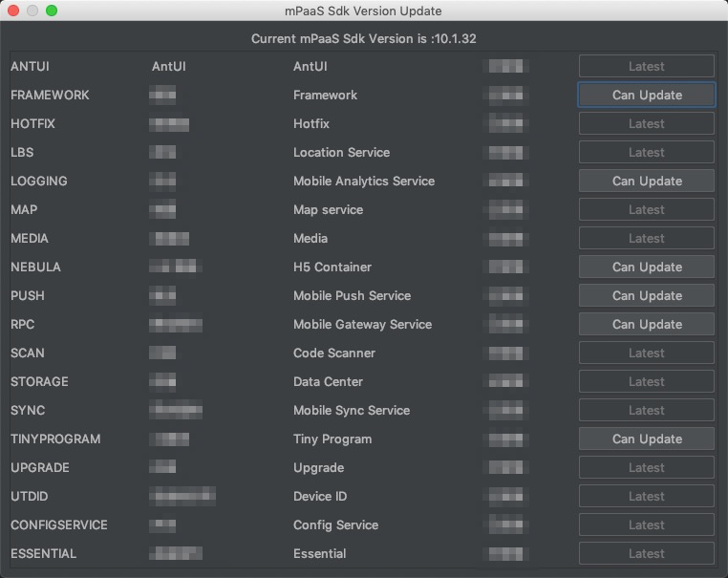This screenshot has width=728, height=578.
Task: Click Latest button in Upgrade row
Action: [646, 467]
